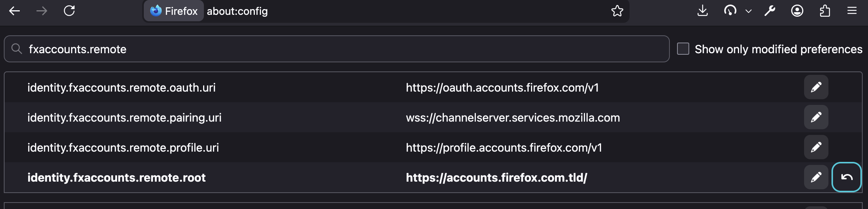Reload the about:config page

pyautogui.click(x=69, y=11)
